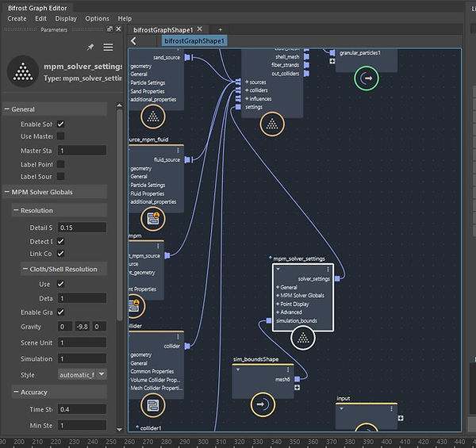
Task: Undock the Parameters panel with float icon
Action: 110,29
